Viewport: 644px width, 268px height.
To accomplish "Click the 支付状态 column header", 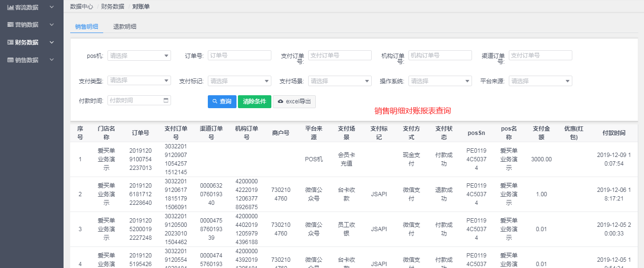I will point(444,133).
